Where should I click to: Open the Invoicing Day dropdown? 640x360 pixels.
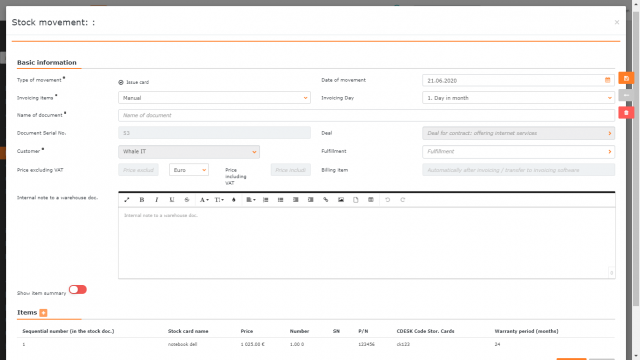[518, 98]
